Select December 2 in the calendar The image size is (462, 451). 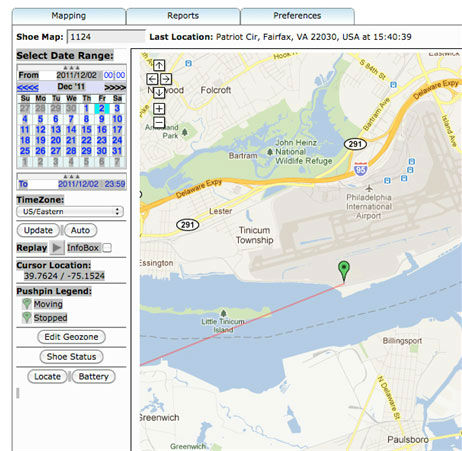pos(102,108)
